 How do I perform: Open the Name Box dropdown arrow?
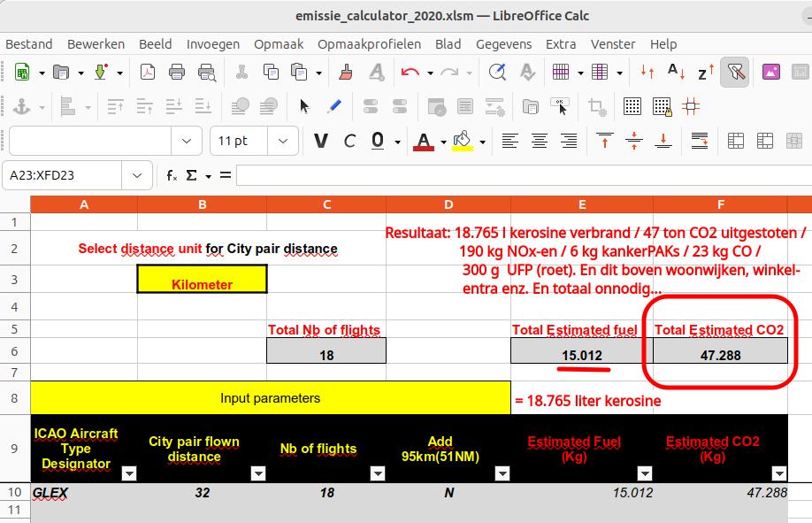(137, 175)
